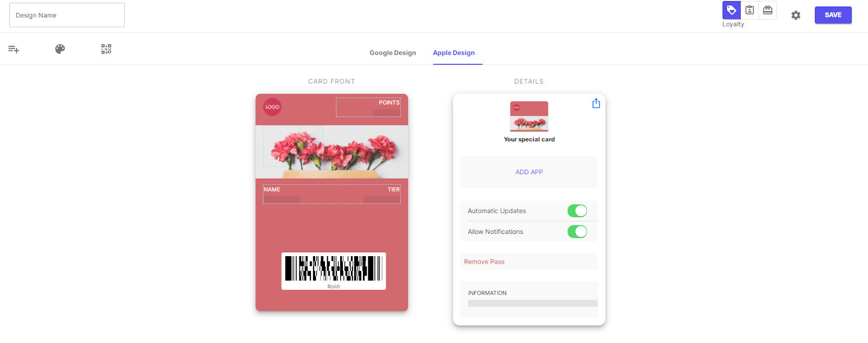The image size is (868, 343).
Task: Click the Loyalty label under card icons
Action: pyautogui.click(x=733, y=24)
